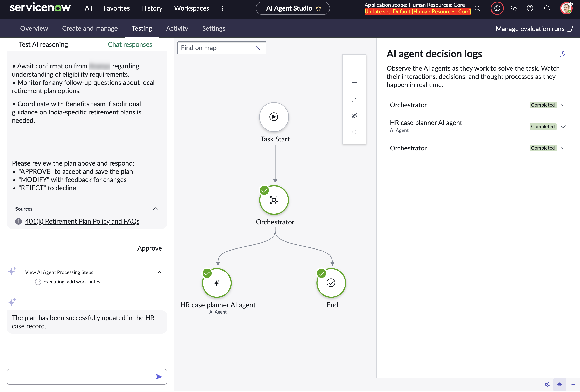The height and width of the screenshot is (392, 580).
Task: Open the History menu
Action: 151,8
